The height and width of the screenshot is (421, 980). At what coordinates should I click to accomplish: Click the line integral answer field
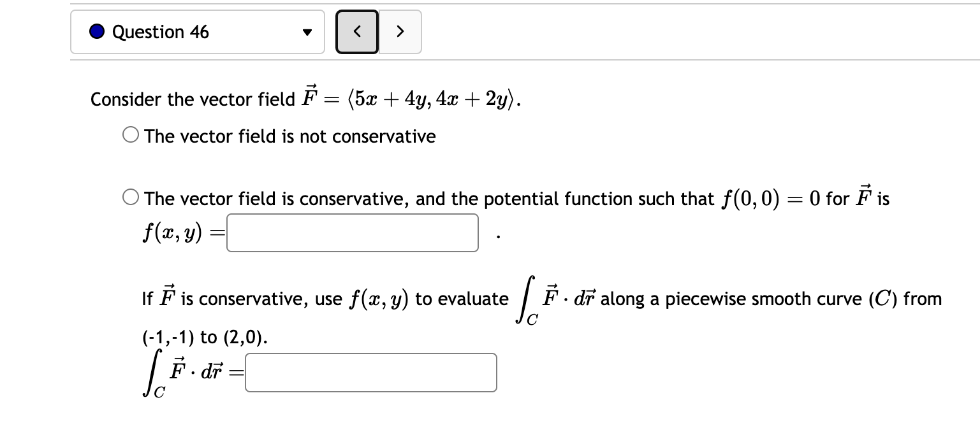pyautogui.click(x=370, y=373)
